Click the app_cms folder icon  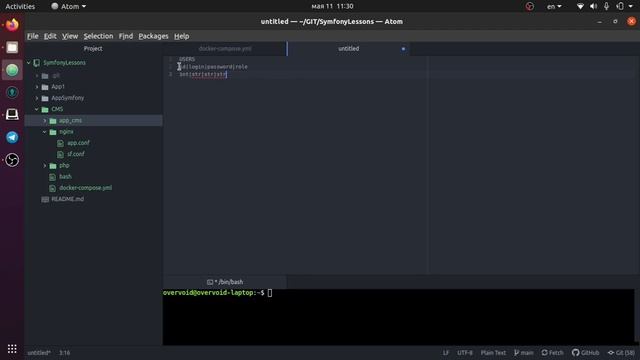pos(53,121)
